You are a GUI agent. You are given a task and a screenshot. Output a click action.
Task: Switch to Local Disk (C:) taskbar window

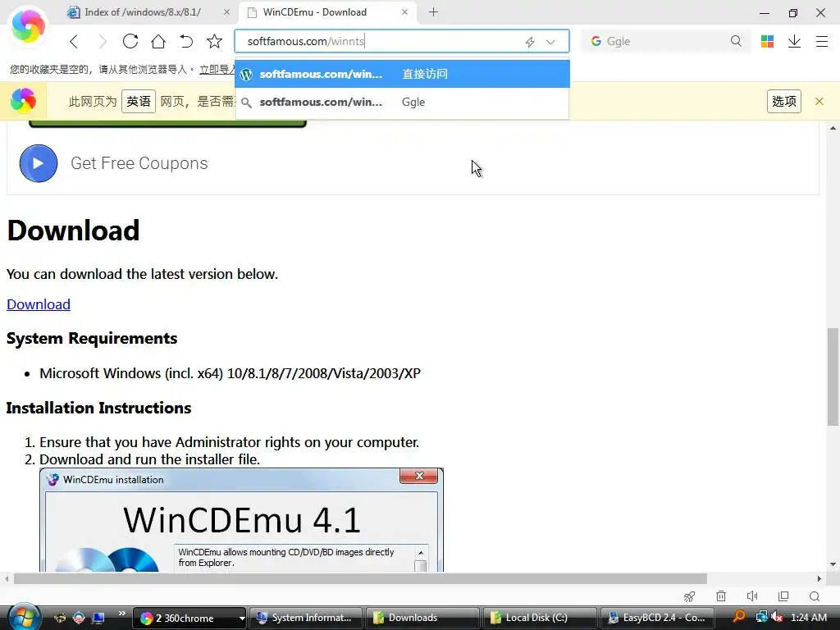point(540,618)
